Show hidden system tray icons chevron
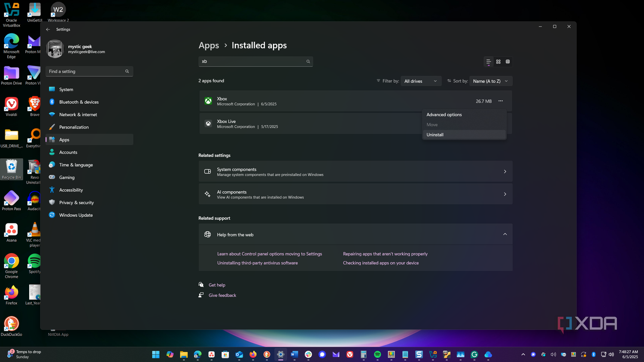The height and width of the screenshot is (362, 644). pyautogui.click(x=523, y=354)
